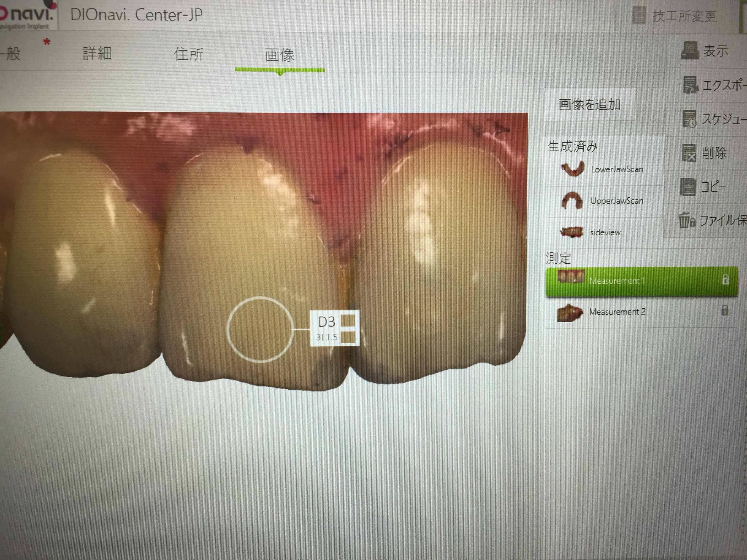Switch to the 詳細 tab
747x560 pixels.
[97, 54]
